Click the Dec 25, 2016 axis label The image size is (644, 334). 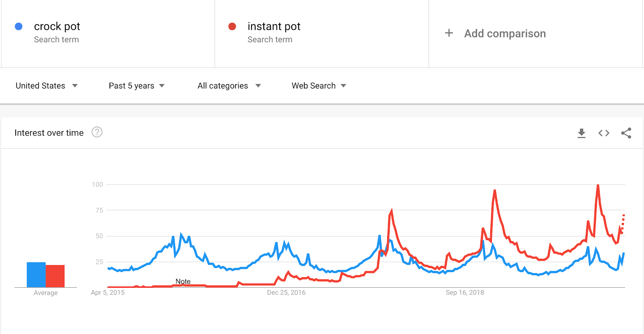[x=286, y=293]
